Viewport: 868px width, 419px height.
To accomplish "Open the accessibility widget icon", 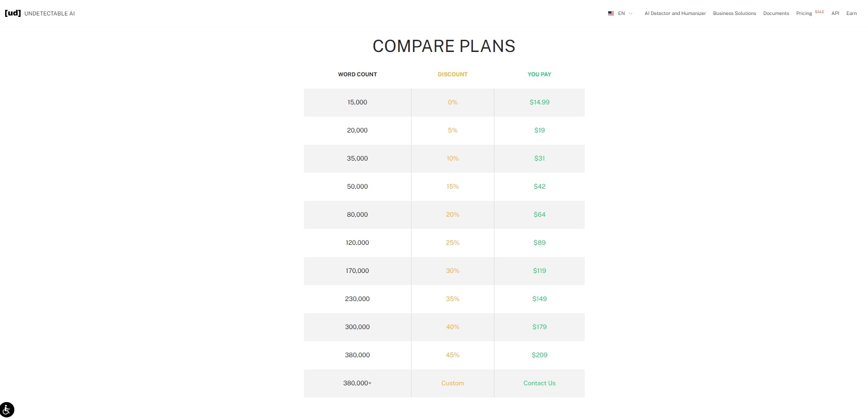I will [7, 410].
